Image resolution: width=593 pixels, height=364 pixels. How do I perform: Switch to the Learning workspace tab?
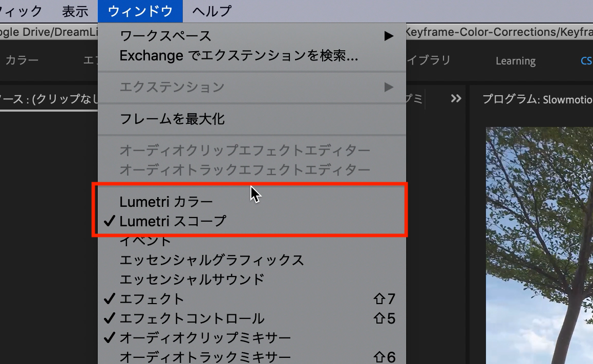pyautogui.click(x=516, y=61)
